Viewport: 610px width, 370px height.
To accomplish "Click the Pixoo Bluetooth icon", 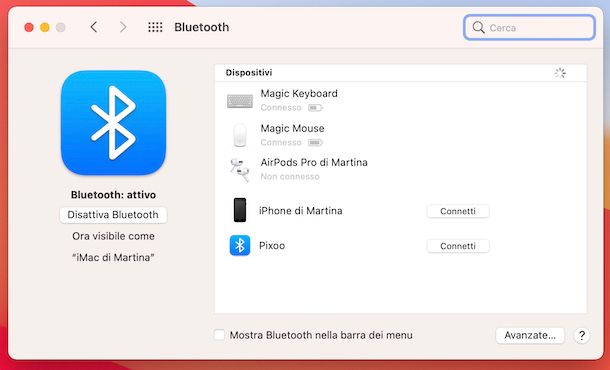I will tap(240, 245).
